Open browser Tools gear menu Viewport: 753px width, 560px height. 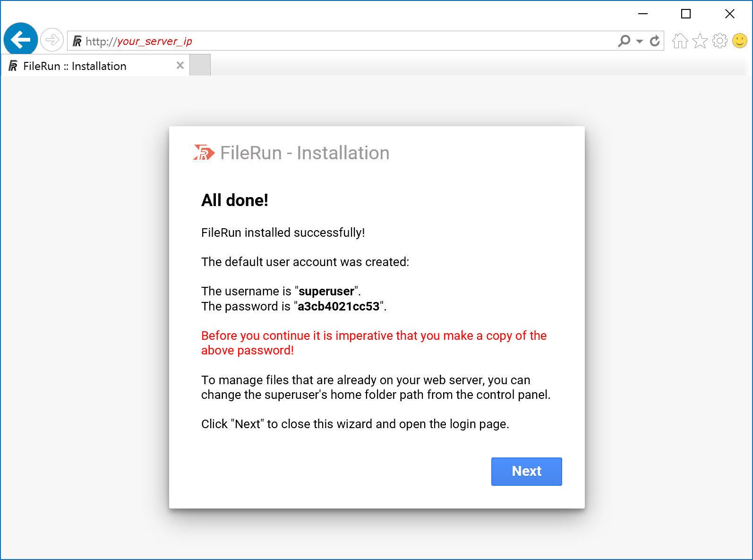click(x=719, y=41)
